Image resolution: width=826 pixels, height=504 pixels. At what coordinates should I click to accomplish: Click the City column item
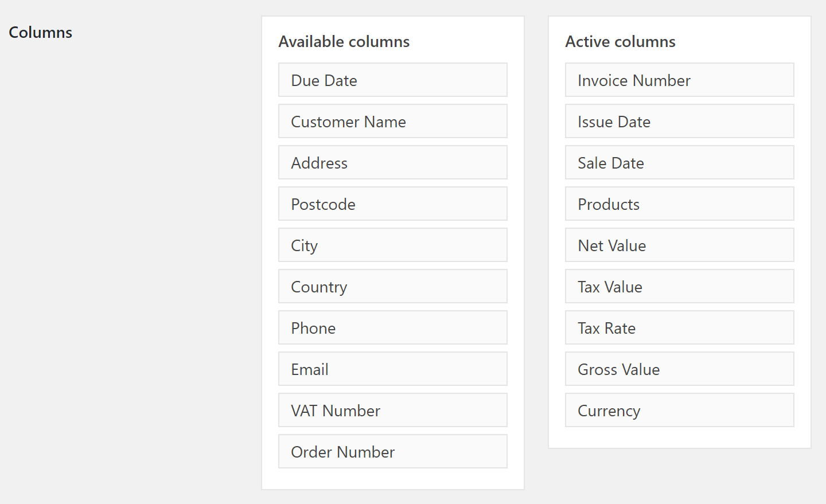[392, 245]
